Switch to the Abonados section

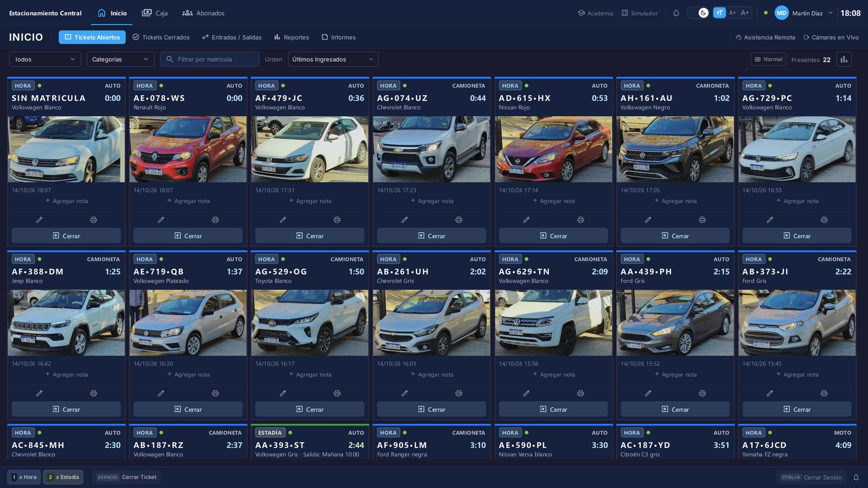tap(203, 13)
